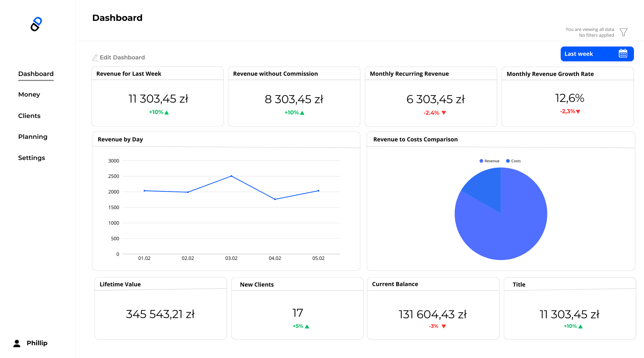
Task: Navigate to Planning in the sidebar
Action: click(33, 137)
